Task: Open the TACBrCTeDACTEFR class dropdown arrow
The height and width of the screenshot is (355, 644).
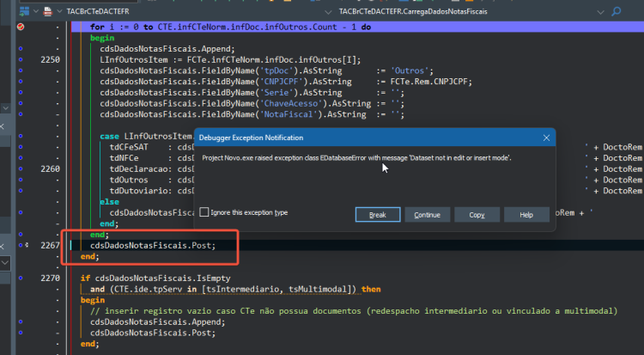Action: point(328,12)
